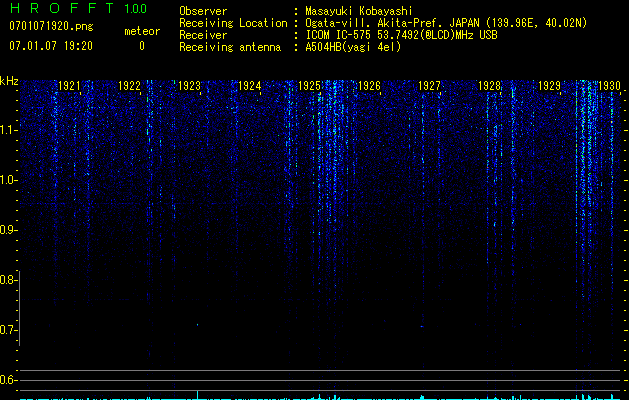Screen dimensions: 629x400
Task: Click the 0.6 frequency axis label
Action: click(x=7, y=380)
